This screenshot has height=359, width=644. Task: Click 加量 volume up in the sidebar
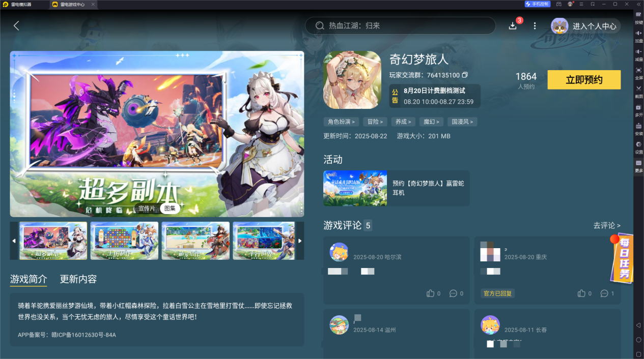click(638, 36)
